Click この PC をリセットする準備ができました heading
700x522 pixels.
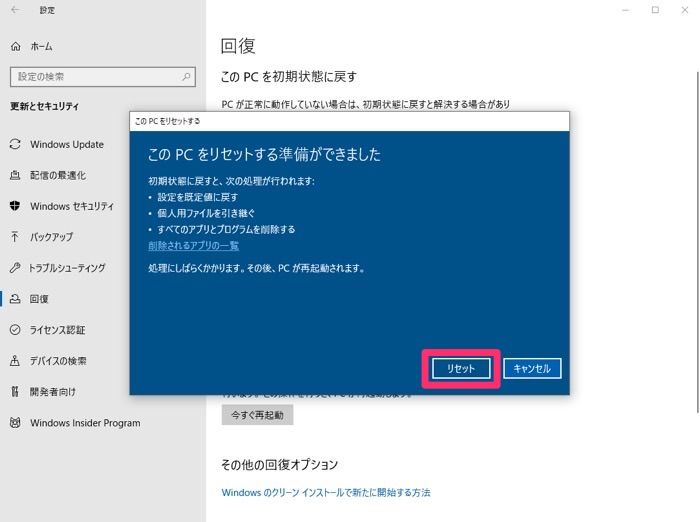pos(264,154)
